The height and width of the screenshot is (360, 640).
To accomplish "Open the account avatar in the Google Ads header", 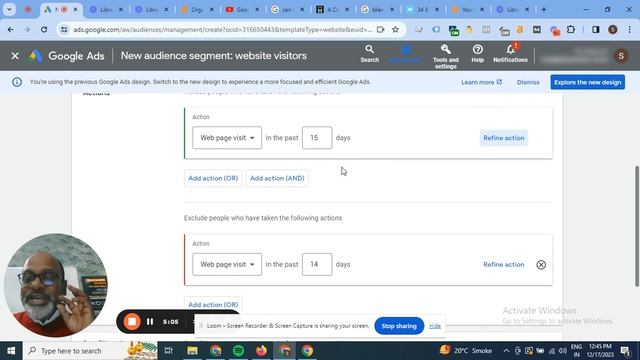I will (x=621, y=56).
